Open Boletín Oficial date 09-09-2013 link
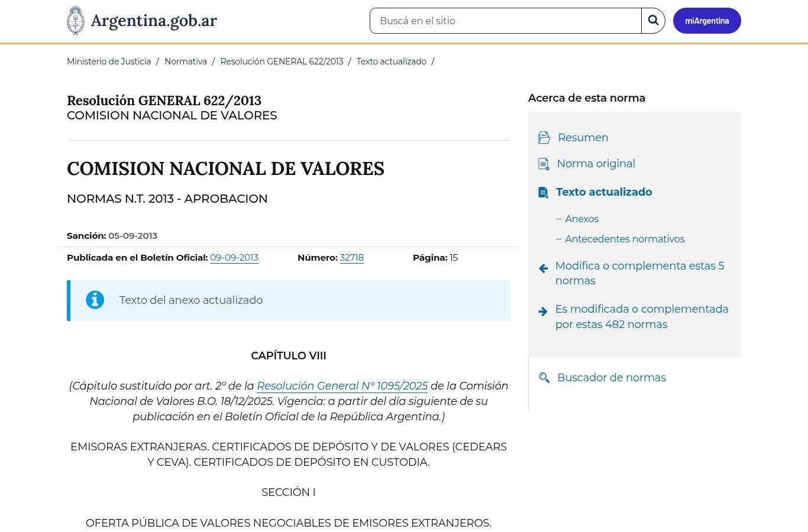The width and height of the screenshot is (808, 532). (234, 258)
